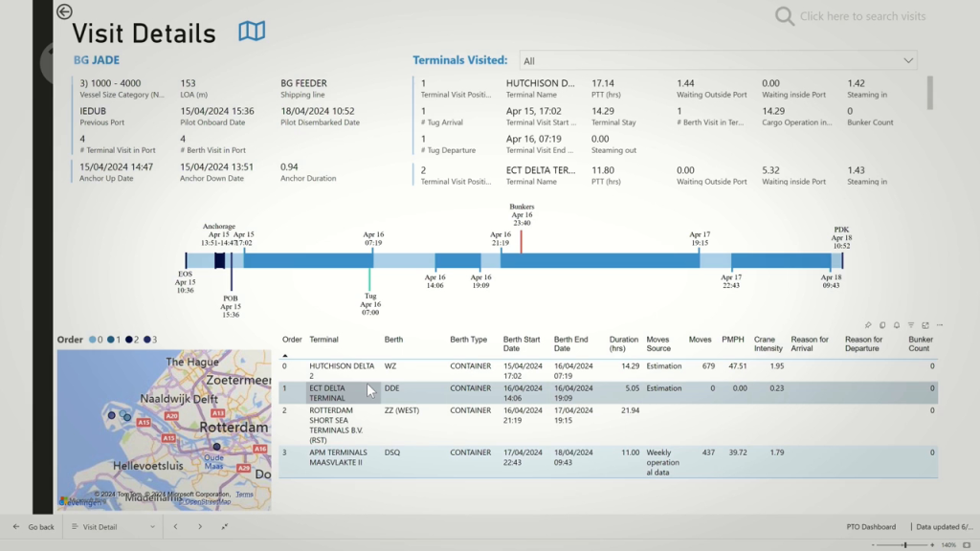This screenshot has width=980, height=551.
Task: Click the IEDUB previous port value
Action: [x=93, y=111]
